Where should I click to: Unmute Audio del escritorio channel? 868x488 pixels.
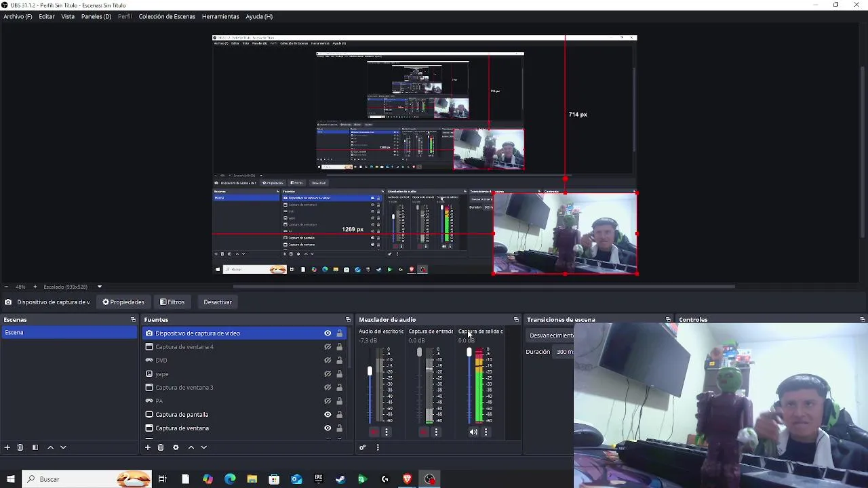point(374,432)
